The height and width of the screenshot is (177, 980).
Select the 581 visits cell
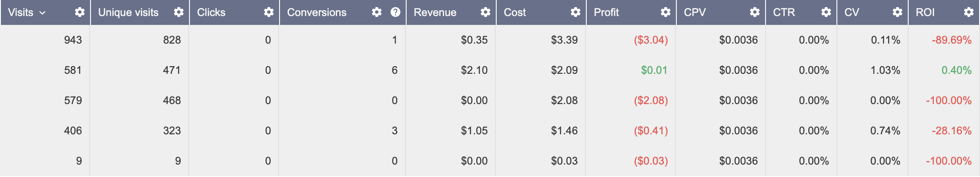tap(73, 70)
